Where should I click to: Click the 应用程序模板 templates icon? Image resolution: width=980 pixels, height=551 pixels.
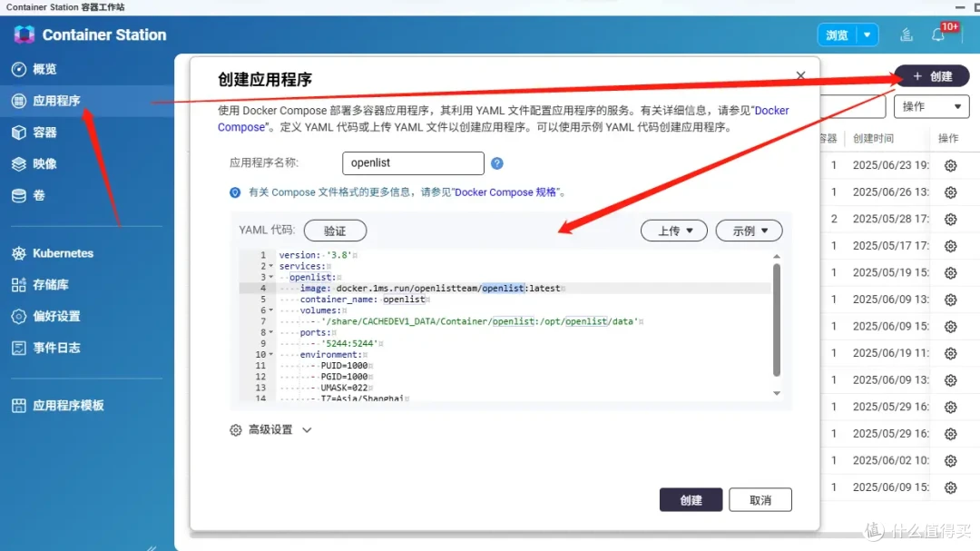click(x=19, y=405)
